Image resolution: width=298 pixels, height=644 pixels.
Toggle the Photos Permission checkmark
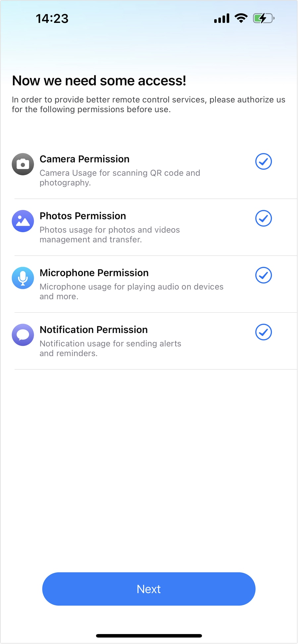[x=264, y=218]
